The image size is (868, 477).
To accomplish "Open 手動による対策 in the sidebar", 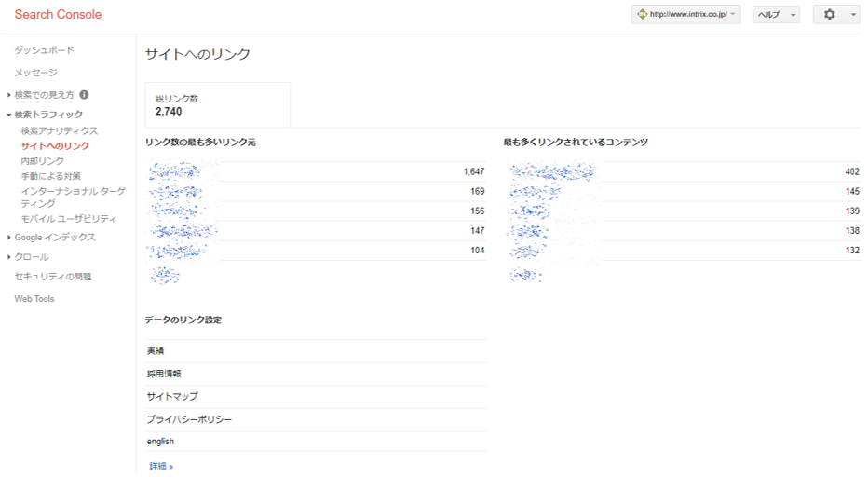I will pos(51,176).
